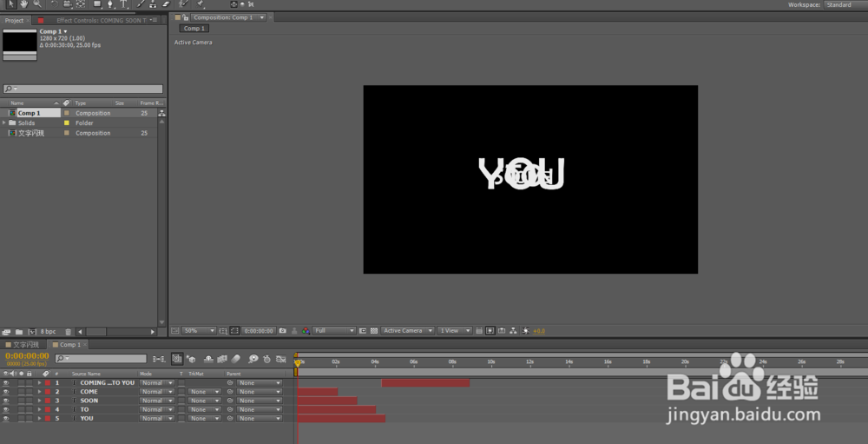This screenshot has height=444, width=868.
Task: Click the grid and guide options icon
Action: click(223, 331)
